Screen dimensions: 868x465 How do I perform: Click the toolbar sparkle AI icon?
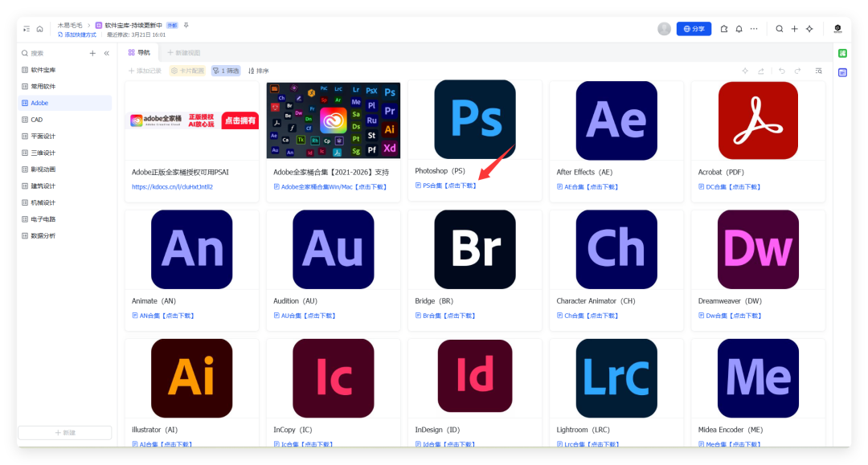(x=745, y=71)
